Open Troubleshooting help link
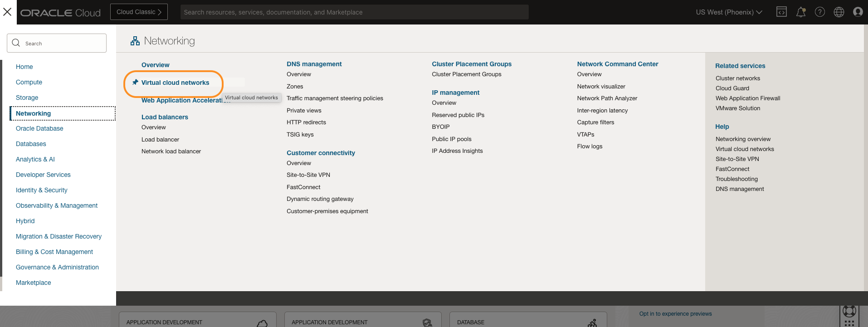 pos(736,179)
